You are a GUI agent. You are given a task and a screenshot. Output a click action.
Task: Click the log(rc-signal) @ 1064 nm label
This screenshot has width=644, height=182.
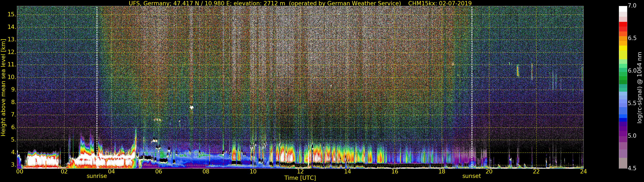coord(639,87)
